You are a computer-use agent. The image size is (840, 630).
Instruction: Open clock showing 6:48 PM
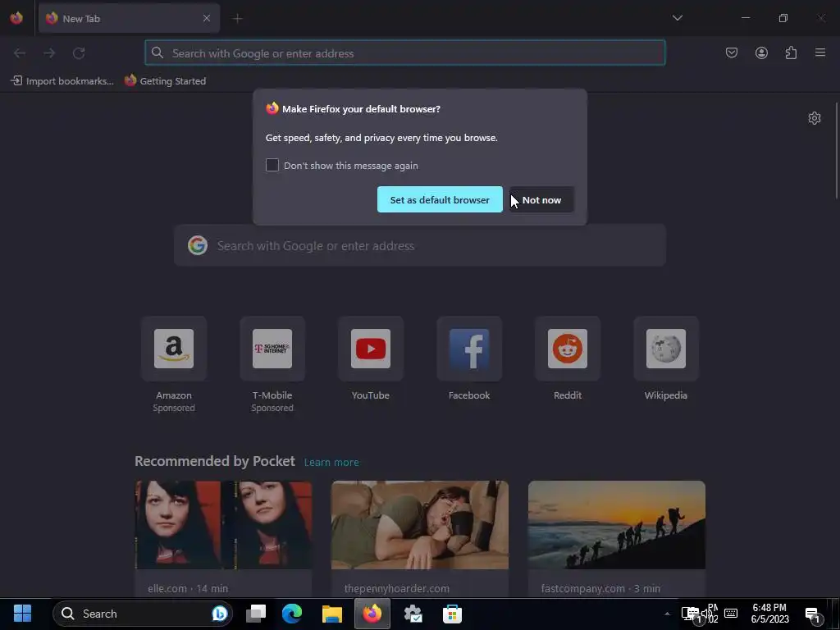click(769, 614)
